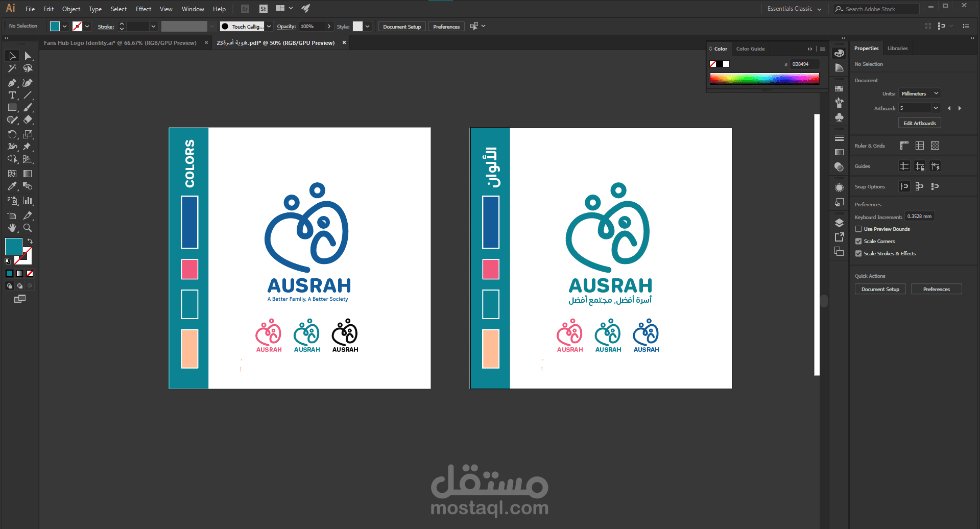Select the Type tool
Viewport: 980px width, 529px height.
tap(12, 95)
